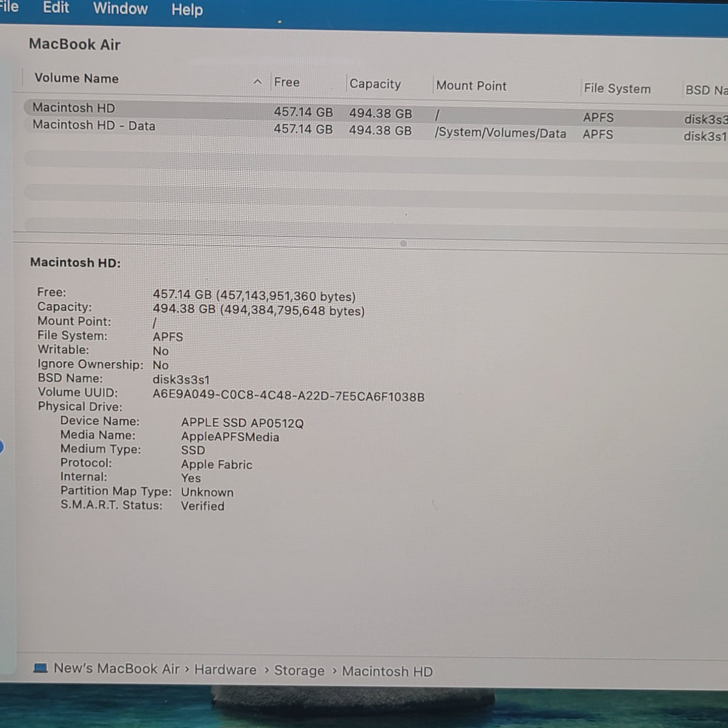Go to Hardware in path bar
Screen dimensions: 728x728
[225, 670]
